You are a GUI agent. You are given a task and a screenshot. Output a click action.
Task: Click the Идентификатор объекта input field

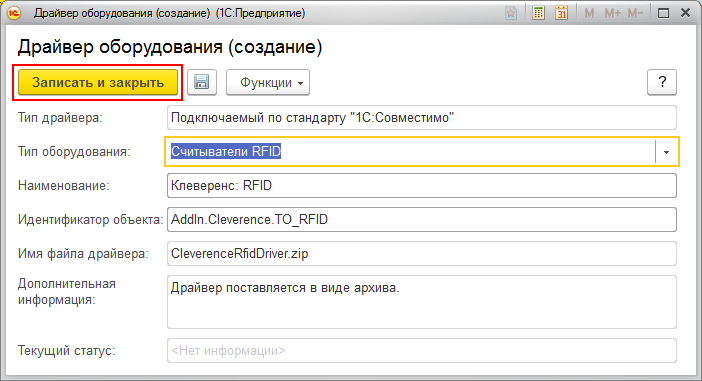click(x=422, y=219)
